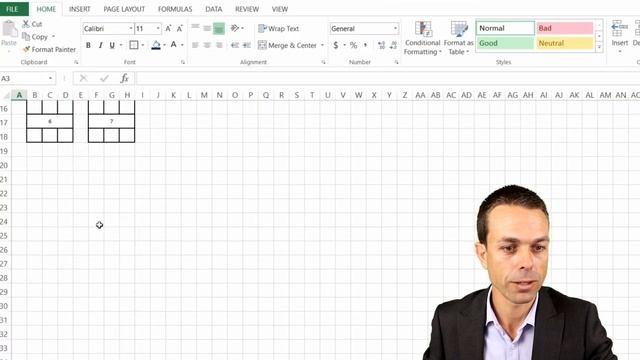Viewport: 640px width, 360px height.
Task: Select column A header
Action: [19, 95]
